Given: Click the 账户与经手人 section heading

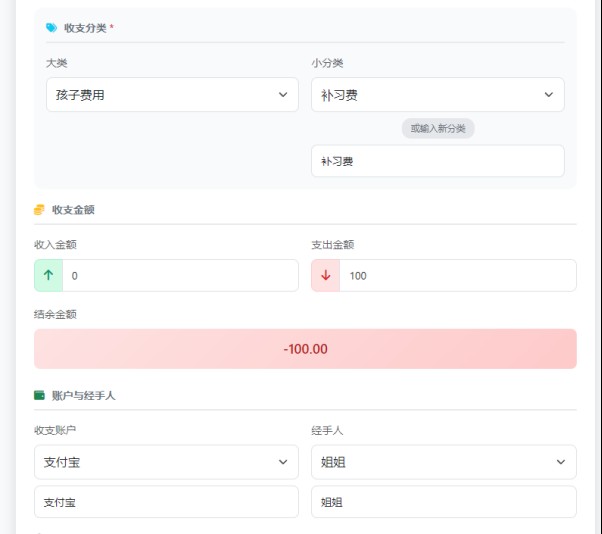Looking at the screenshot, I should click(x=83, y=395).
